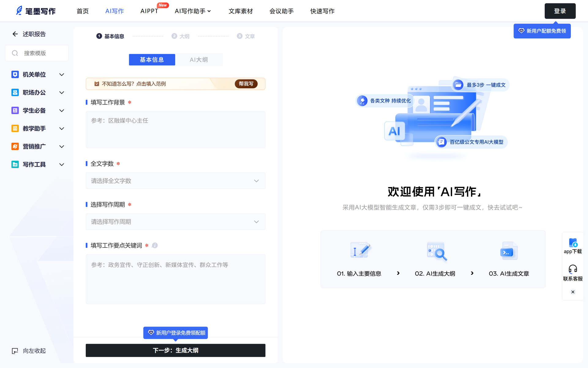Expand the 学生必备 chevron
The image size is (588, 368).
62,110
